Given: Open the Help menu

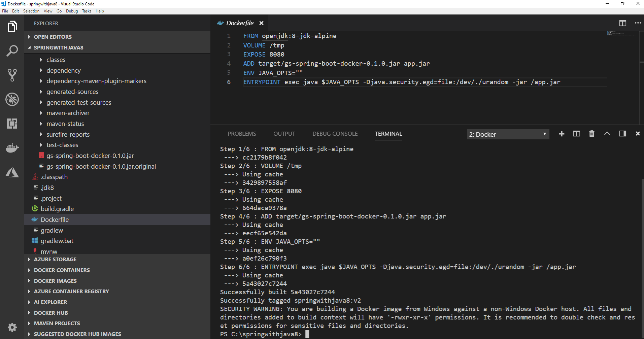Looking at the screenshot, I should click(100, 11).
